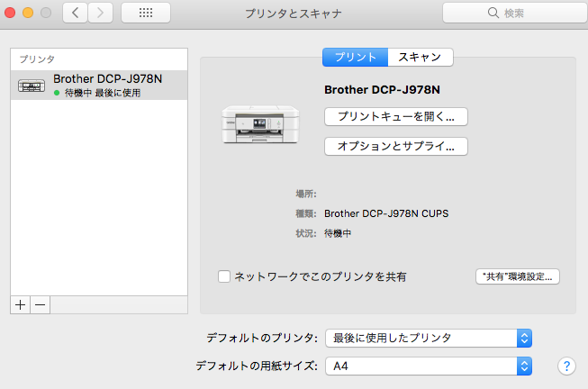Open help with the question mark button
Screen dimensions: 588x389
[566, 366]
